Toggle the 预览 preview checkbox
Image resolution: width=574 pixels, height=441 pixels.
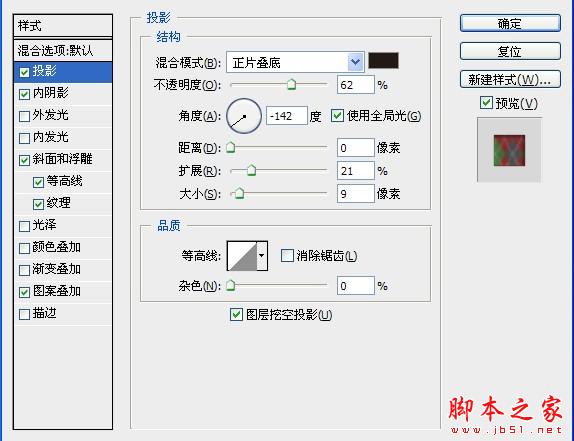(486, 103)
